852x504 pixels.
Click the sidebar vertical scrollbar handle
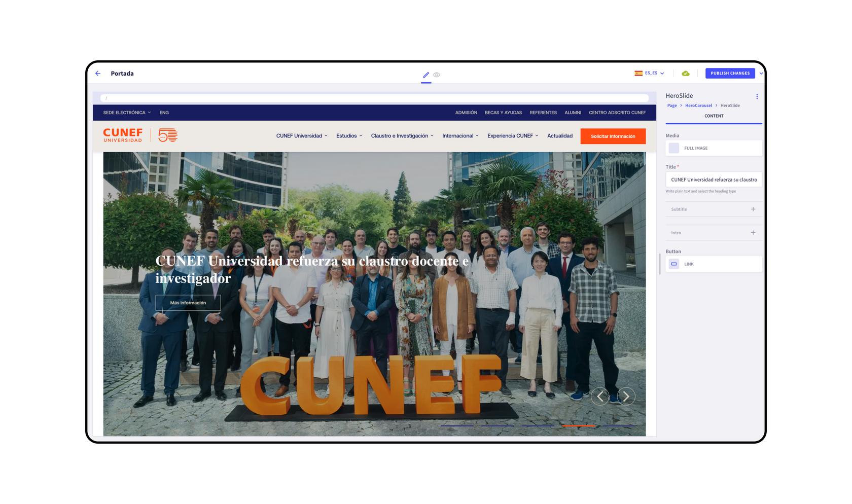pyautogui.click(x=660, y=264)
